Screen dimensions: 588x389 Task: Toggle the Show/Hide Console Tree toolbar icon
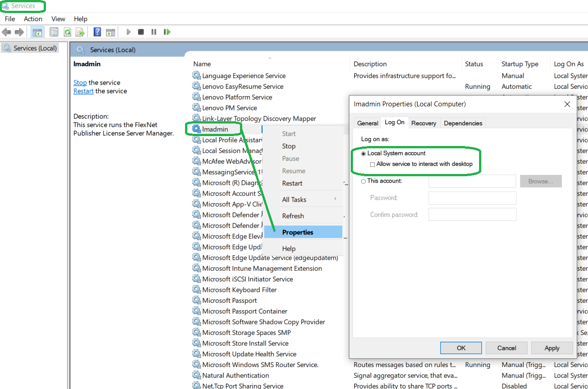[37, 32]
